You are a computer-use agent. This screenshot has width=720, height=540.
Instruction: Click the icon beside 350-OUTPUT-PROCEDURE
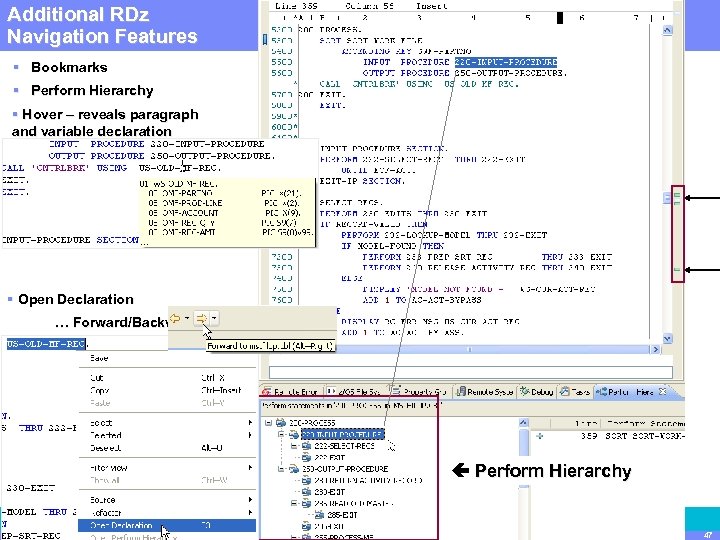pyautogui.click(x=294, y=469)
